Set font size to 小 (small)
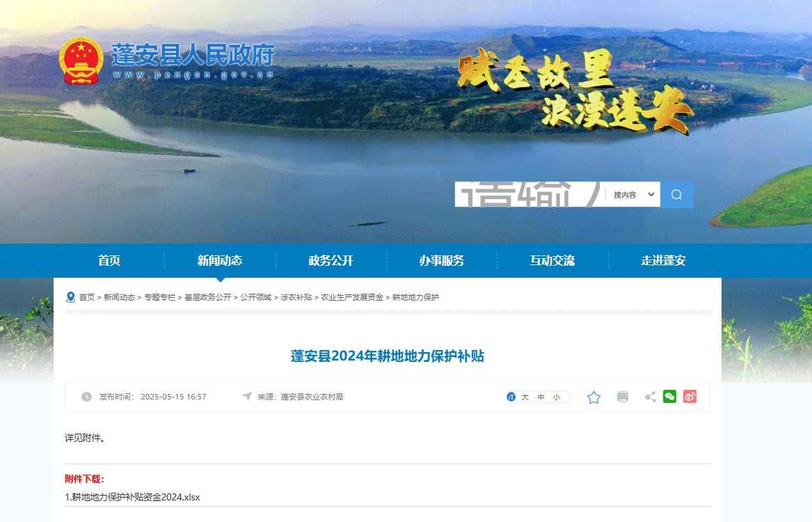Viewport: 812px width, 522px height. pos(556,397)
